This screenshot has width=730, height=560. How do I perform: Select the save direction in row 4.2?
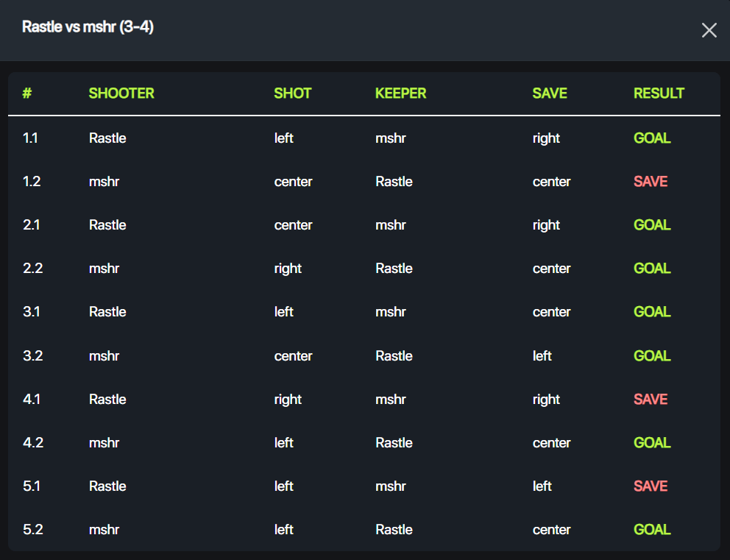click(551, 443)
